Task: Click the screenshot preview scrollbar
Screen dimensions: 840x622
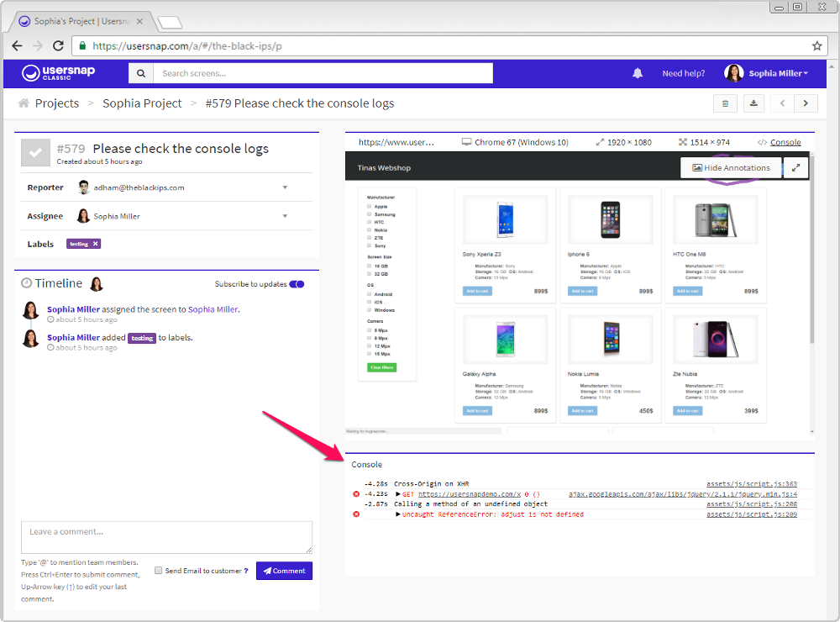Action: pyautogui.click(x=811, y=250)
